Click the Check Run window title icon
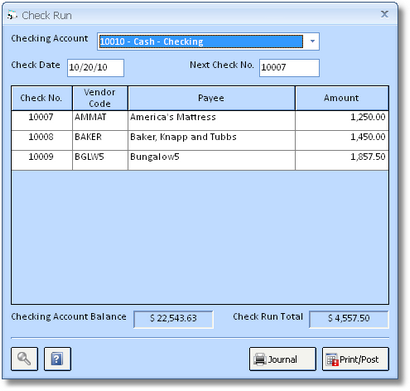 (x=12, y=15)
